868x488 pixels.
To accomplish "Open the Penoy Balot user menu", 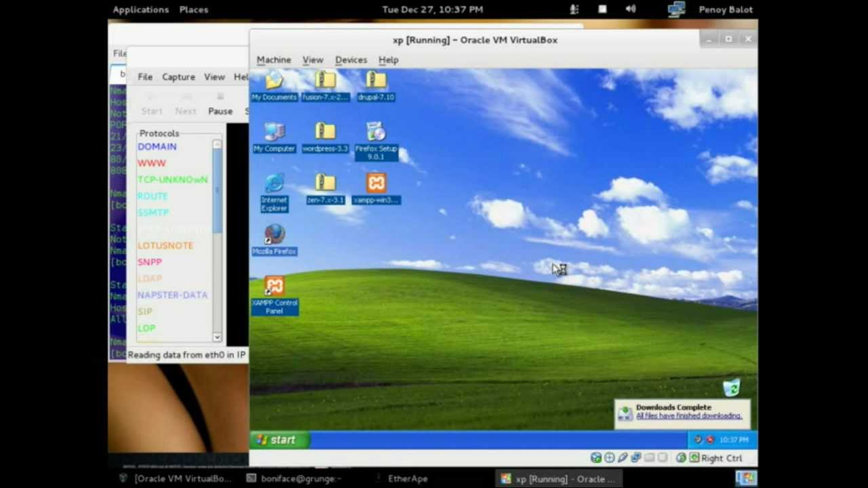I will click(725, 9).
